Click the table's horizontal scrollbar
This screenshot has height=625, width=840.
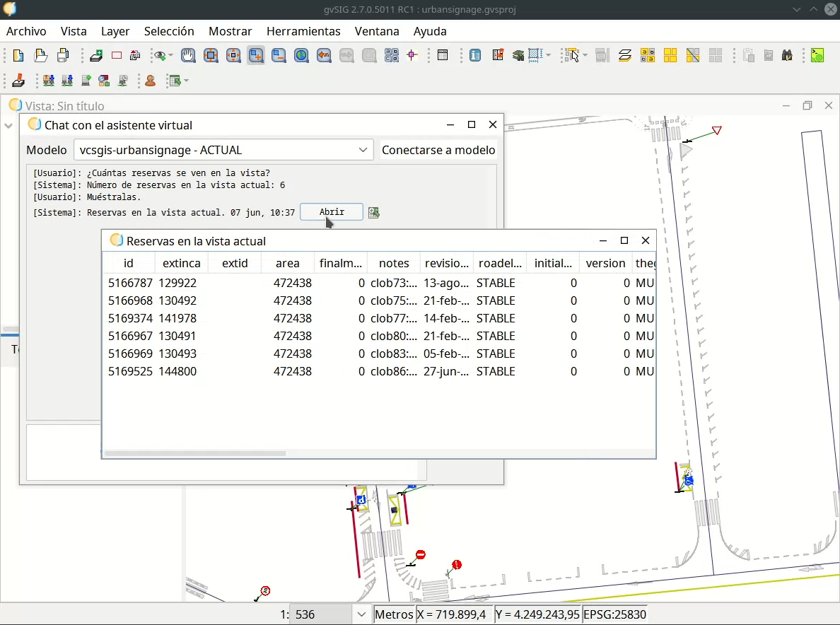pyautogui.click(x=195, y=453)
